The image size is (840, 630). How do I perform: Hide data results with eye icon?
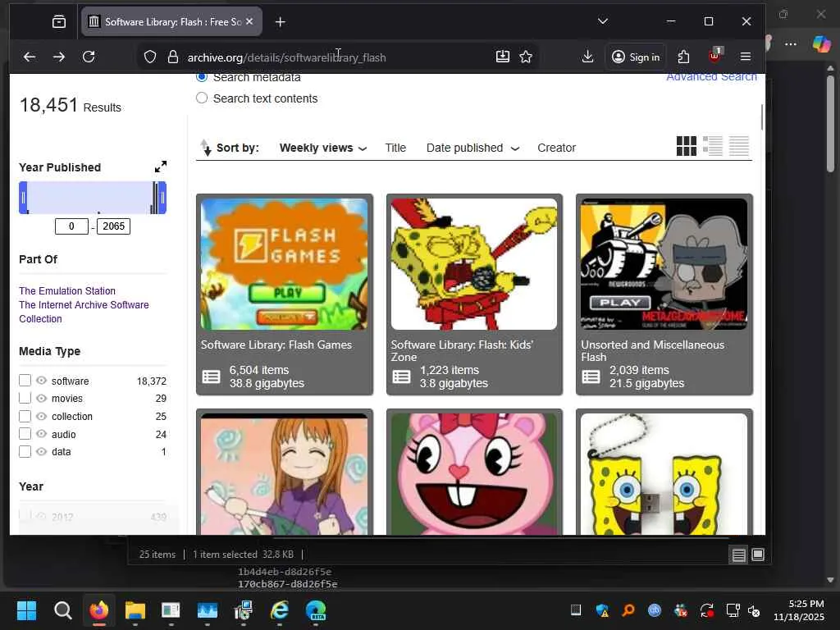click(x=41, y=452)
